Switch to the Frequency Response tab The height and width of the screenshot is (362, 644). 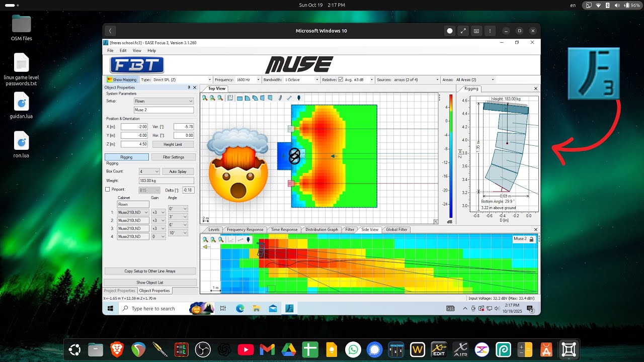tap(245, 230)
